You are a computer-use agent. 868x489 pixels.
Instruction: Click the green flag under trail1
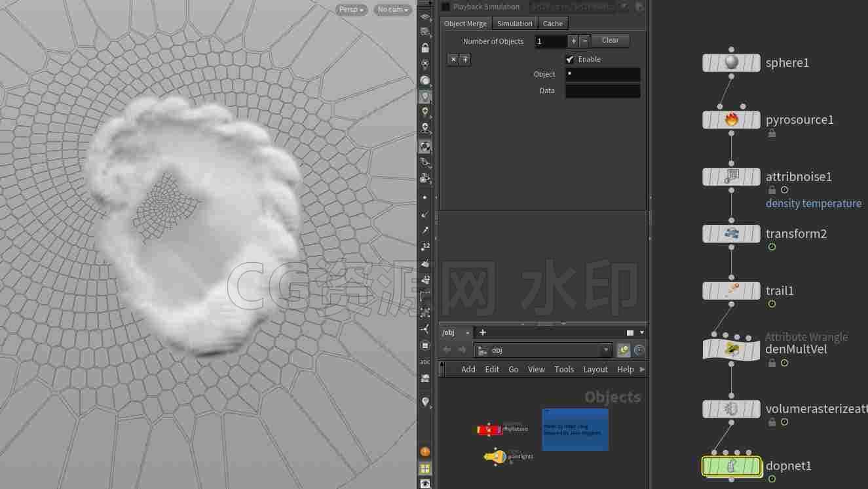pyautogui.click(x=772, y=304)
